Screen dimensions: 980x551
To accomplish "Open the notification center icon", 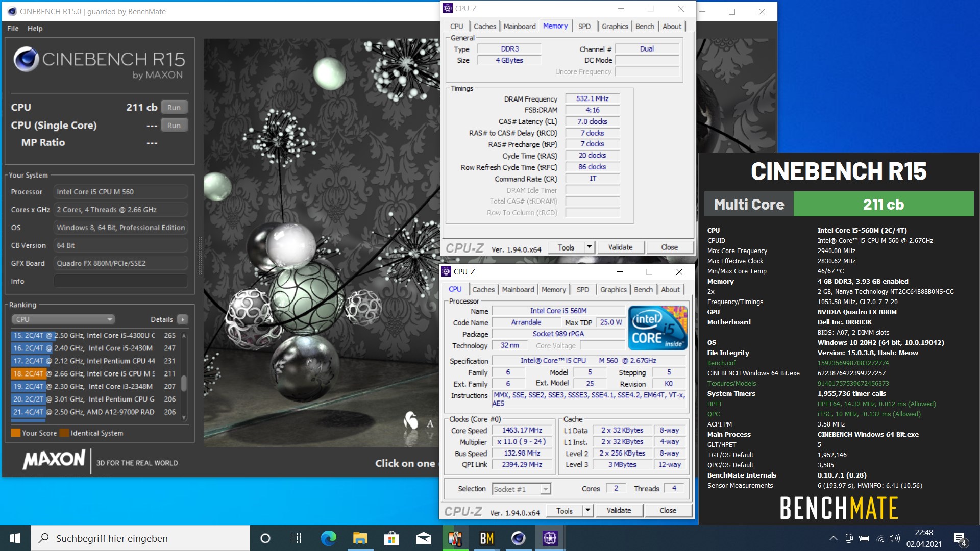I will 960,538.
